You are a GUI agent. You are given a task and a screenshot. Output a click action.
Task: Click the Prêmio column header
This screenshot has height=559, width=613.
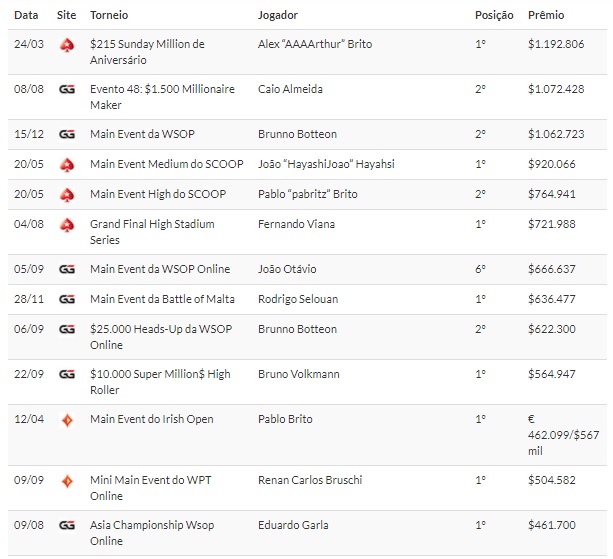point(546,15)
